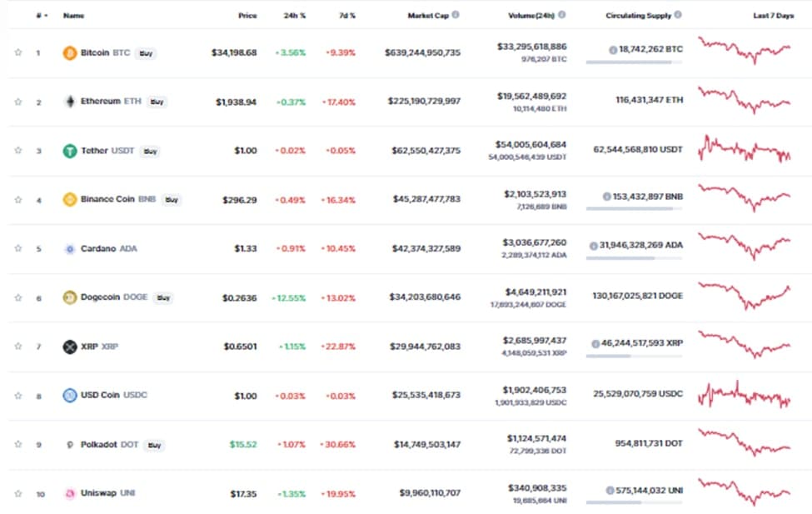This screenshot has height=514, width=812.
Task: Click the Bitcoin logo icon
Action: pyautogui.click(x=70, y=52)
